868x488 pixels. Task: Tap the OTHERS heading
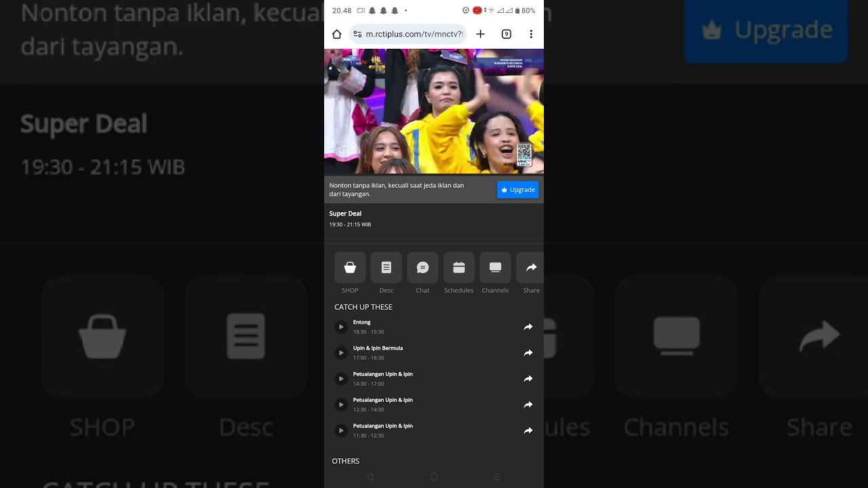pos(346,461)
